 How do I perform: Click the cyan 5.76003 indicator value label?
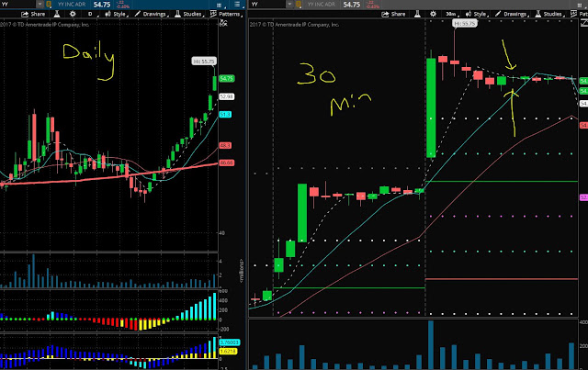229,342
